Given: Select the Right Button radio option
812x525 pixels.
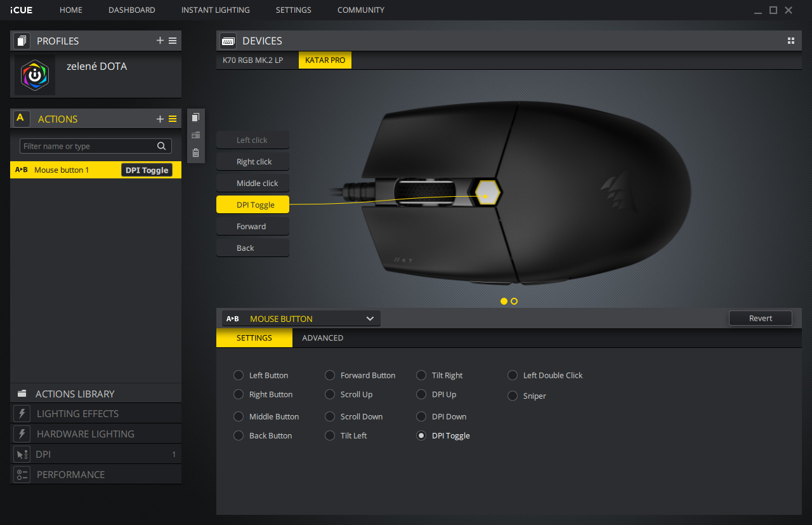Looking at the screenshot, I should [x=239, y=394].
